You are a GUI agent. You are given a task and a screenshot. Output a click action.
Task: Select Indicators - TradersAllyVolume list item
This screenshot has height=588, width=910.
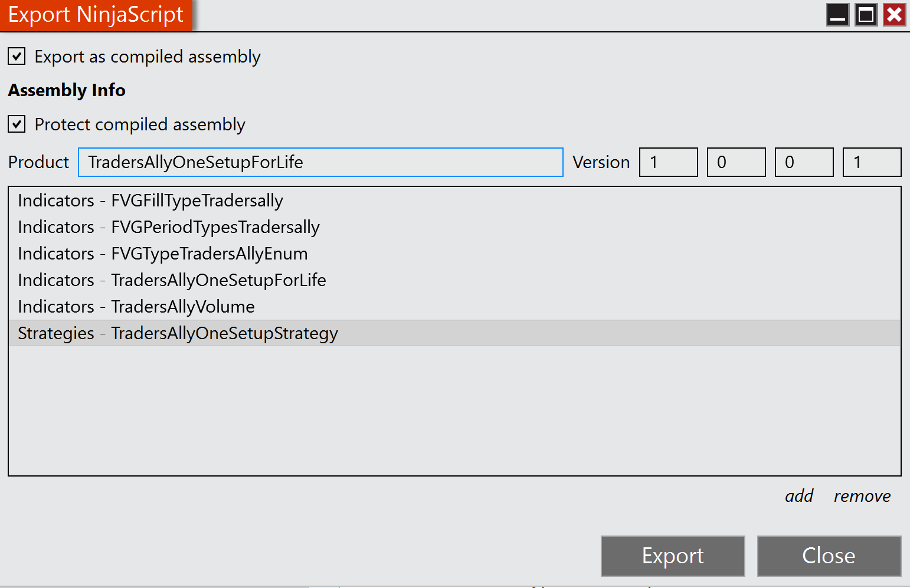[136, 307]
